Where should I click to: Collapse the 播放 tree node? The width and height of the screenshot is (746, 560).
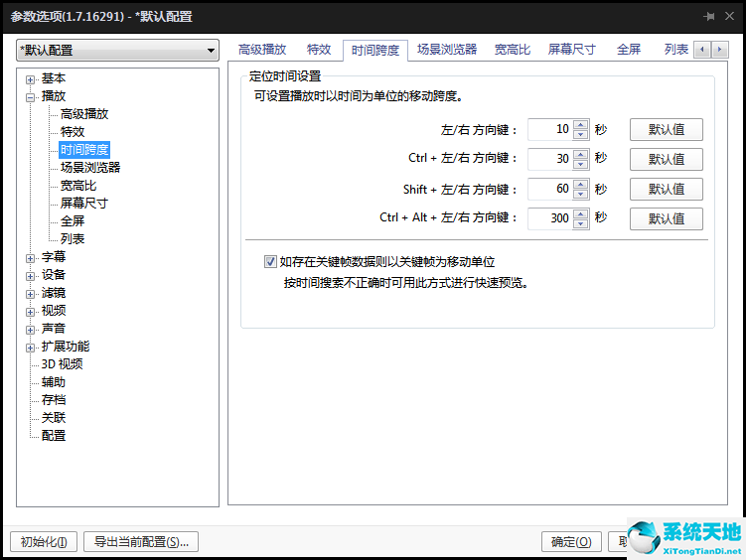click(31, 97)
